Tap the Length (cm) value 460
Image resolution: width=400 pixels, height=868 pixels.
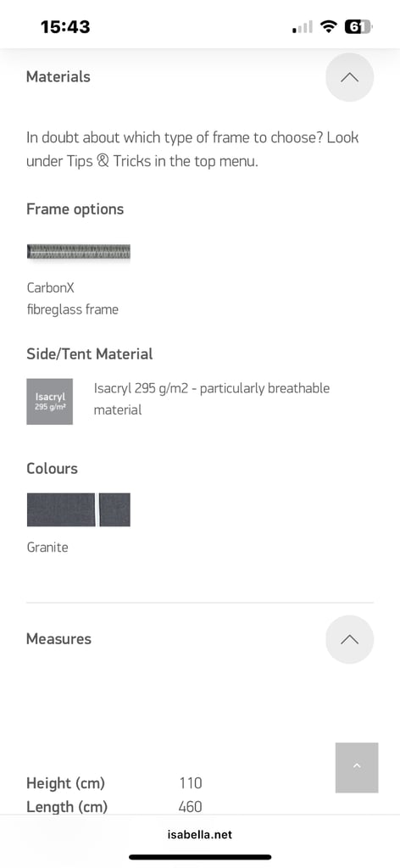191,807
